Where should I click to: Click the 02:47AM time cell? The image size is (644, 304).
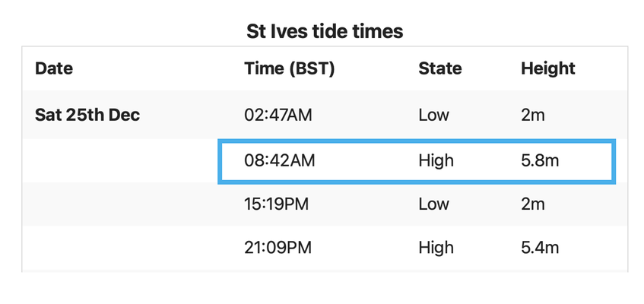pyautogui.click(x=278, y=115)
